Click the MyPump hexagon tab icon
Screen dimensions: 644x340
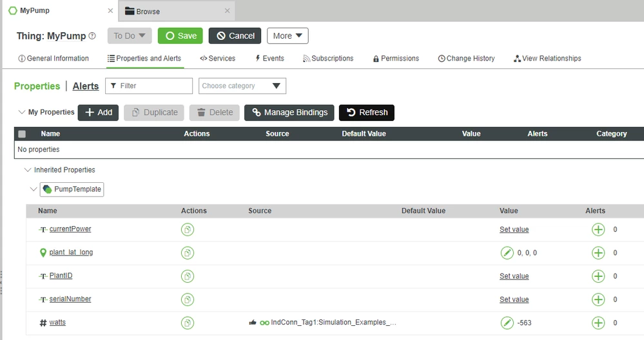(13, 11)
